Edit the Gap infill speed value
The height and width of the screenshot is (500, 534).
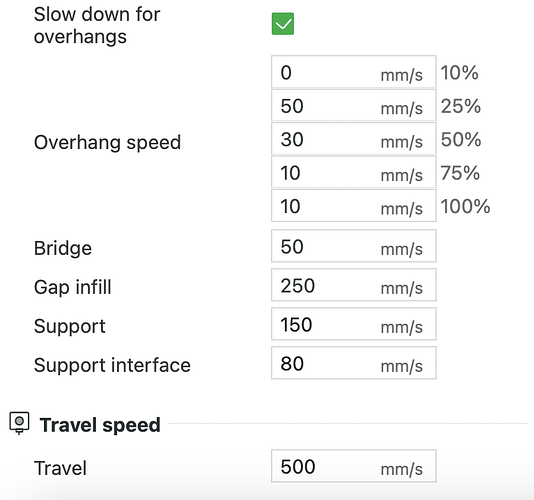pos(354,285)
